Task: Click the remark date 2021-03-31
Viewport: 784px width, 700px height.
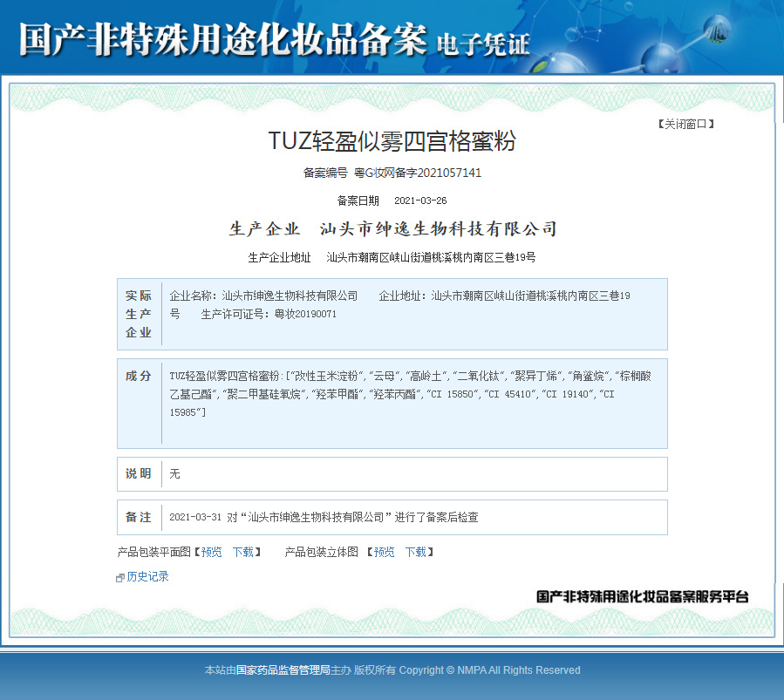Action: [x=195, y=517]
